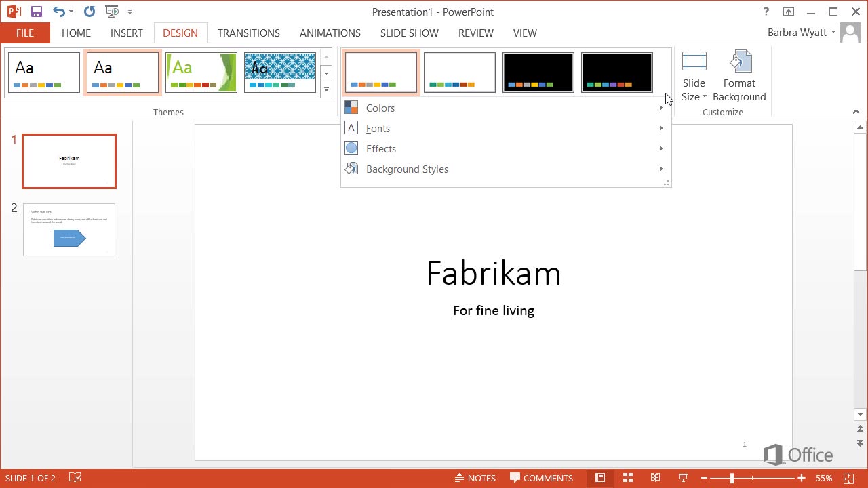This screenshot has width=868, height=488.
Task: Open the FILE backstage button
Action: click(x=25, y=33)
